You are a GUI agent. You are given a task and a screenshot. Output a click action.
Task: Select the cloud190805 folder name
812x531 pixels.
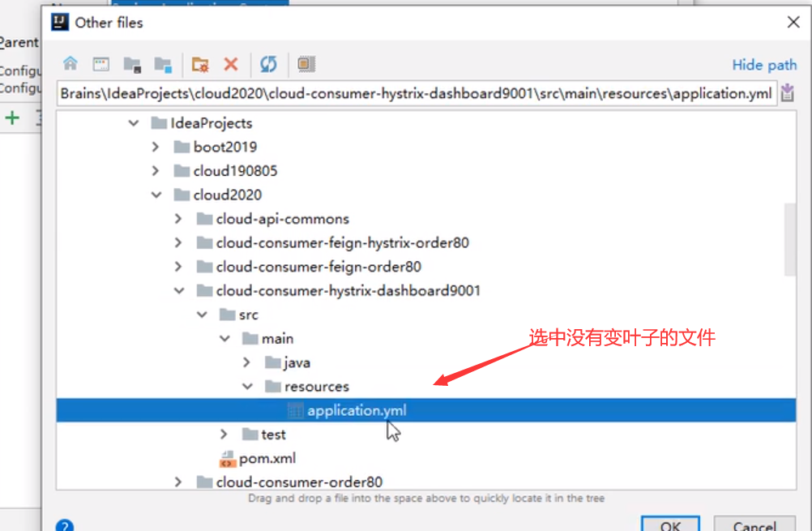click(236, 171)
